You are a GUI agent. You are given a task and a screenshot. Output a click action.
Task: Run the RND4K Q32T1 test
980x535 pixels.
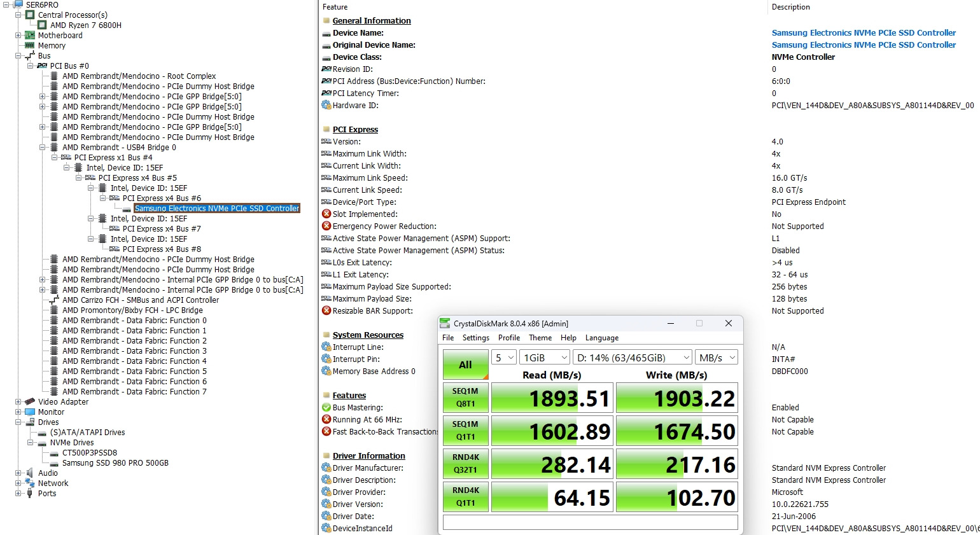click(x=466, y=464)
